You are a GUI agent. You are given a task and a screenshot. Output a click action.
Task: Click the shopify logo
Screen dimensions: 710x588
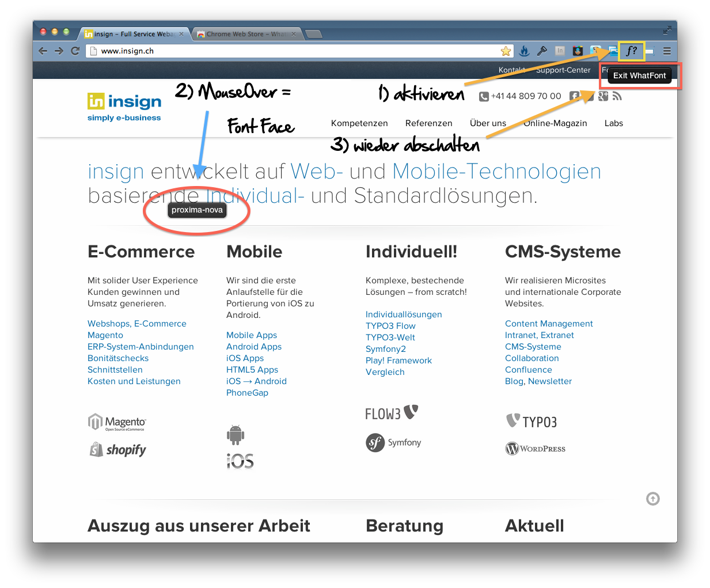118,449
